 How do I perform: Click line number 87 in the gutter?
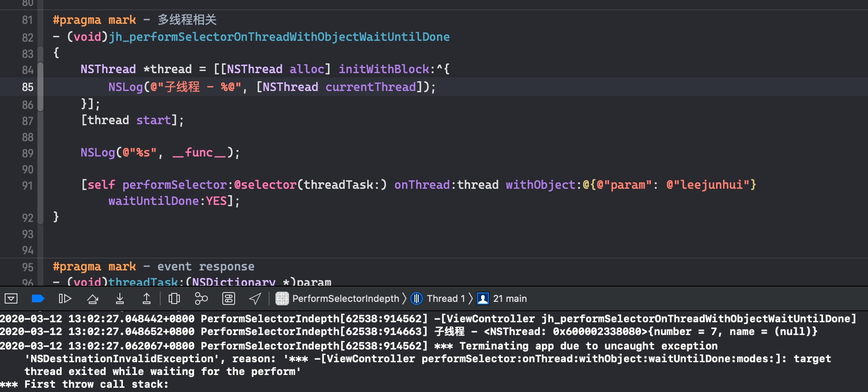point(28,121)
